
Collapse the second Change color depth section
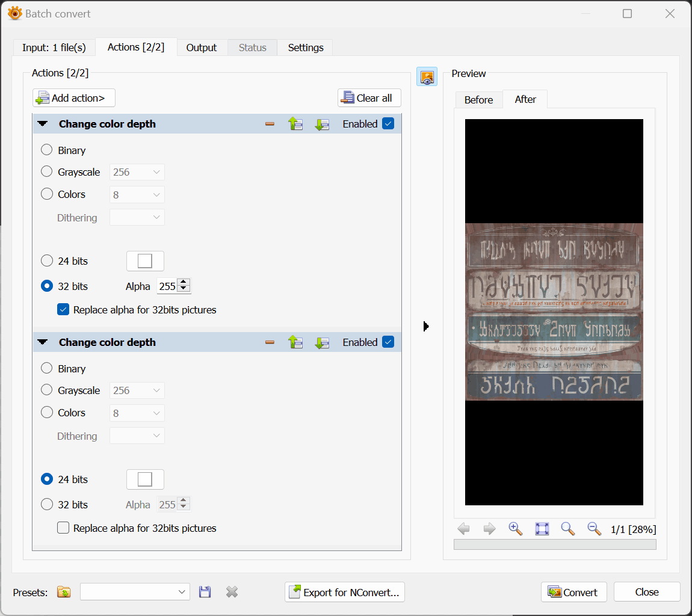42,342
